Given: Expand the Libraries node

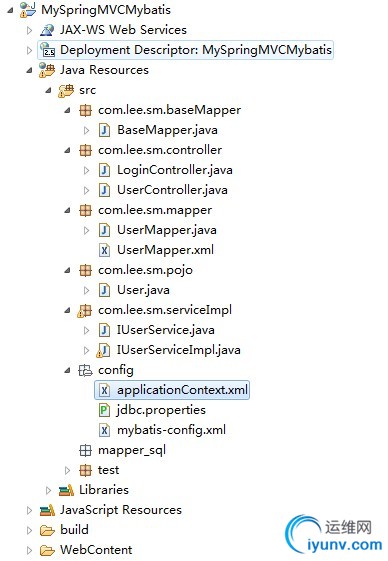Looking at the screenshot, I should coord(48,490).
